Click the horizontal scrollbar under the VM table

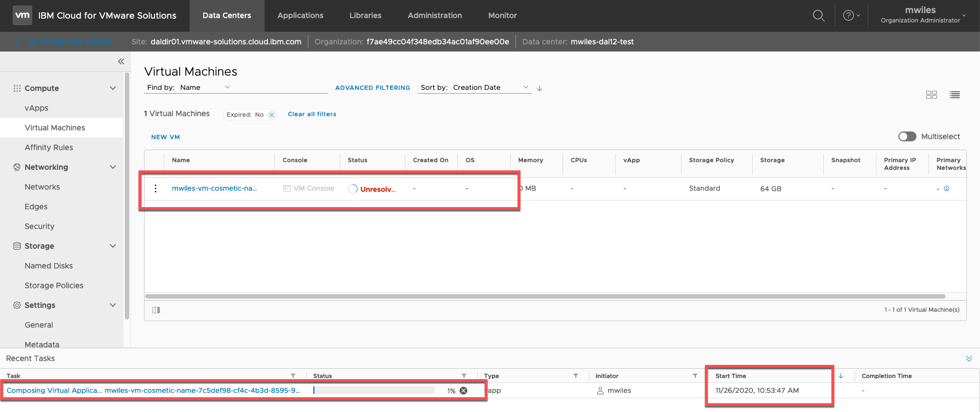pyautogui.click(x=545, y=296)
